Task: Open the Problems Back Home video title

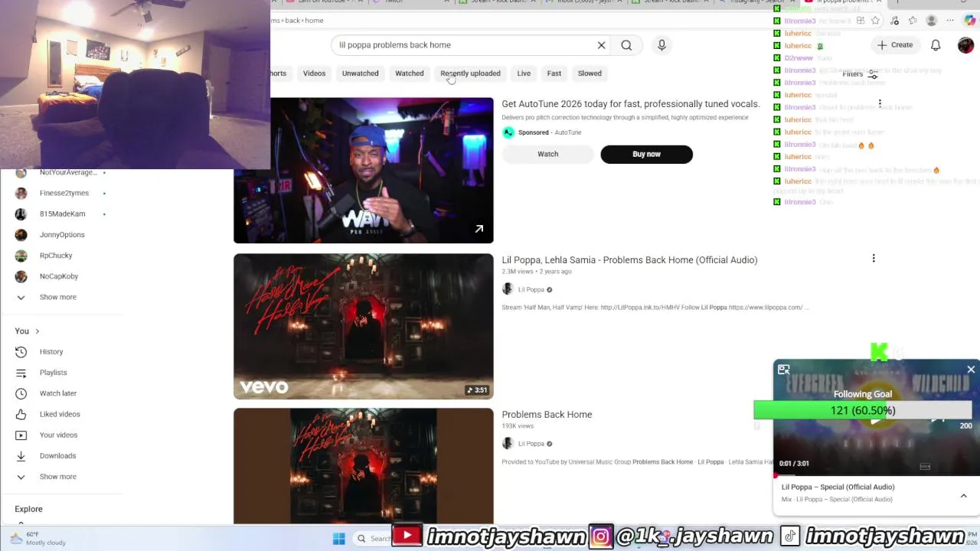Action: (547, 415)
